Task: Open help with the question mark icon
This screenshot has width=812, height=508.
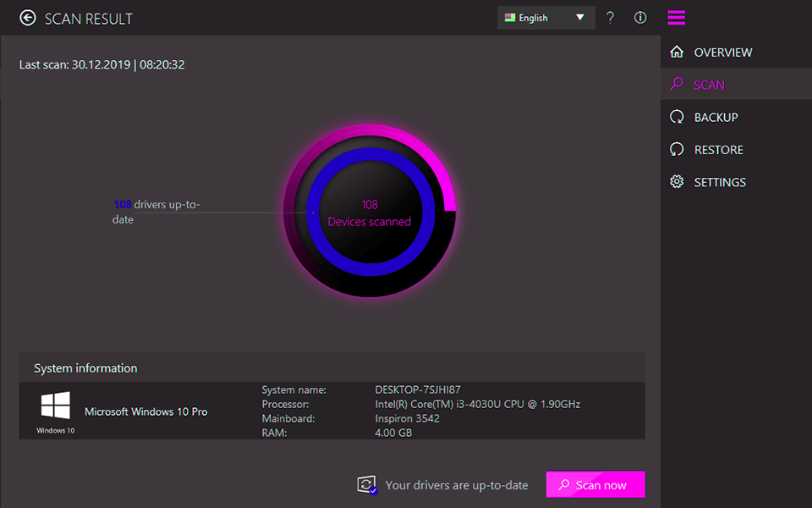Action: pos(610,17)
